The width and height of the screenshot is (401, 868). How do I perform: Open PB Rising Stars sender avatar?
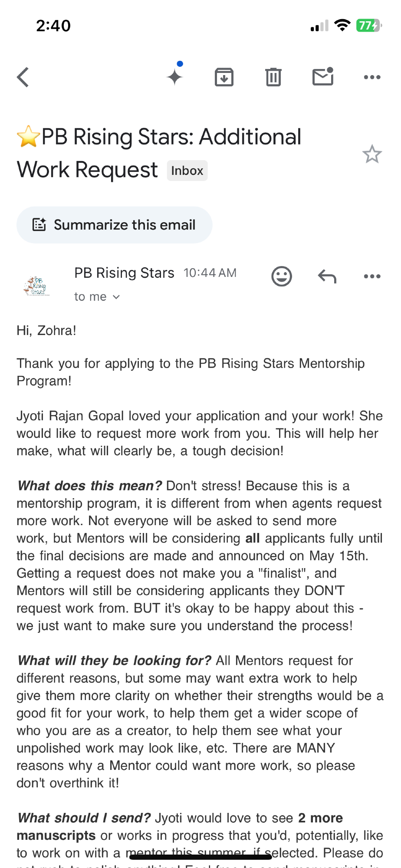point(37,286)
